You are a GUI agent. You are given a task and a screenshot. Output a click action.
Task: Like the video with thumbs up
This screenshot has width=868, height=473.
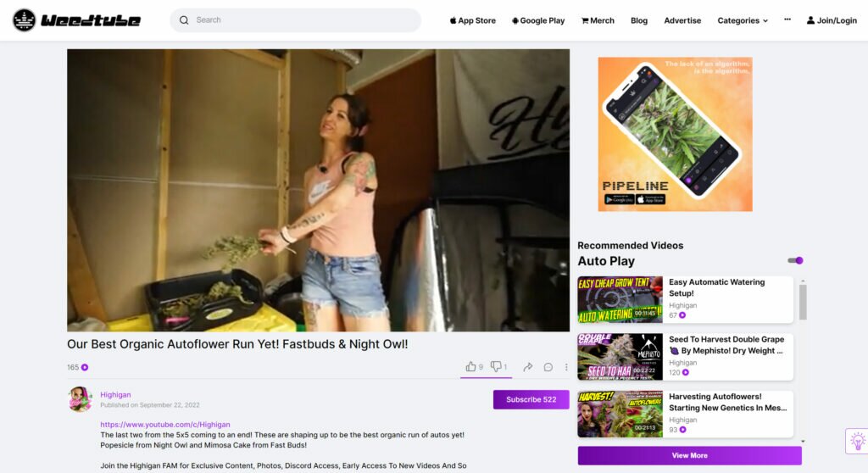471,367
